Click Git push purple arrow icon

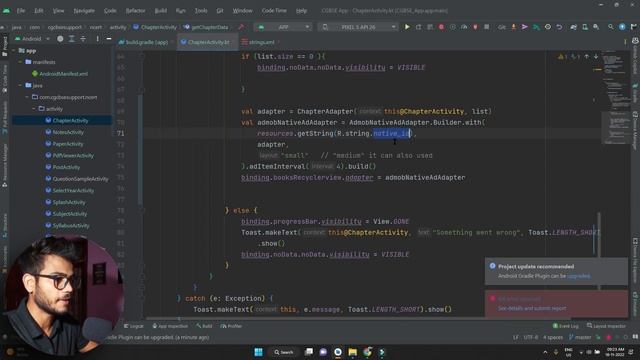524,27
